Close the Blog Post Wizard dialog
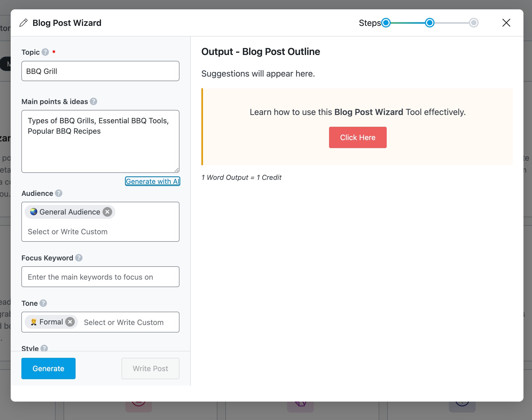 click(x=506, y=23)
